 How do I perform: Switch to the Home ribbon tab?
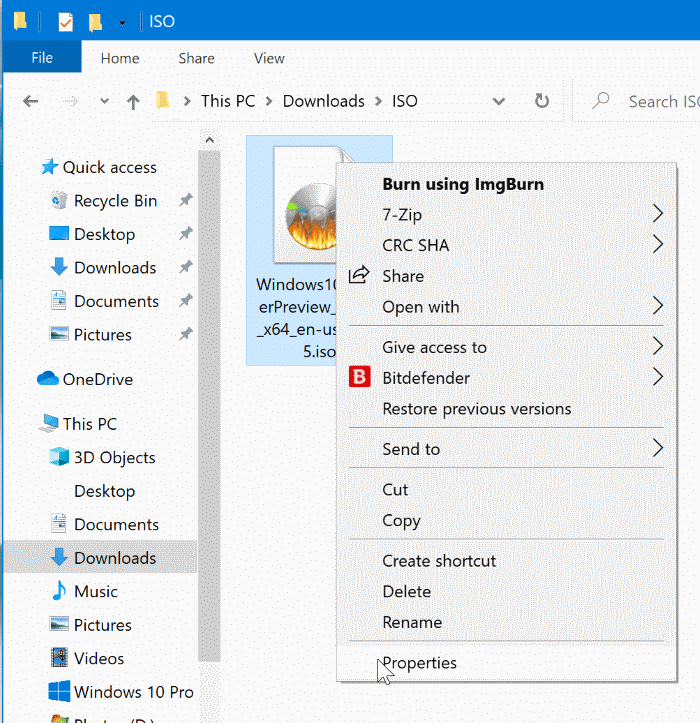click(120, 58)
